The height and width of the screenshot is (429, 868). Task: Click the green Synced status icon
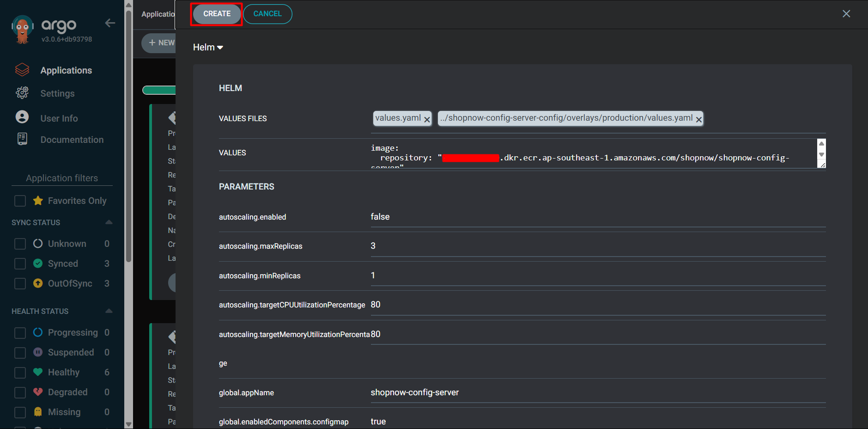tap(37, 264)
